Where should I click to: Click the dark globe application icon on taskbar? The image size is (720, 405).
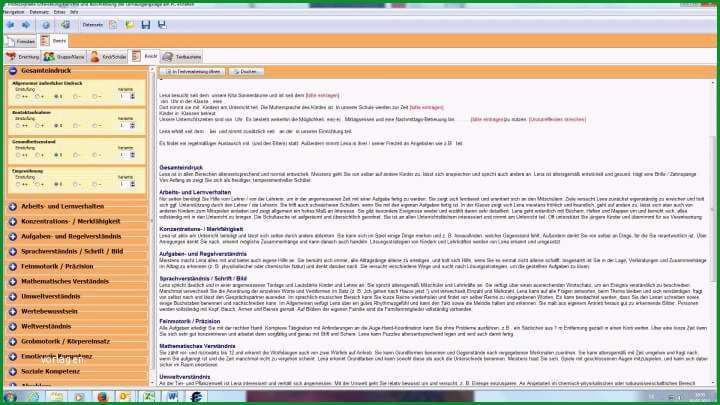point(196,397)
